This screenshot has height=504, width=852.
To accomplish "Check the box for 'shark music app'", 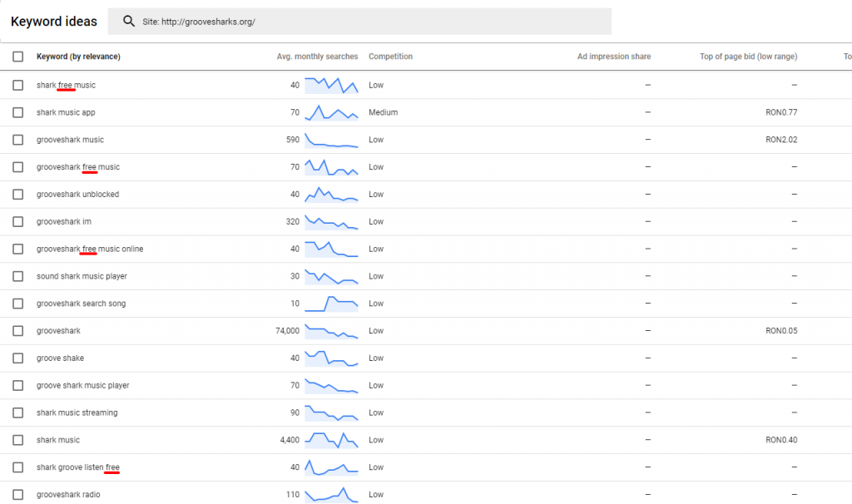I will click(x=18, y=112).
